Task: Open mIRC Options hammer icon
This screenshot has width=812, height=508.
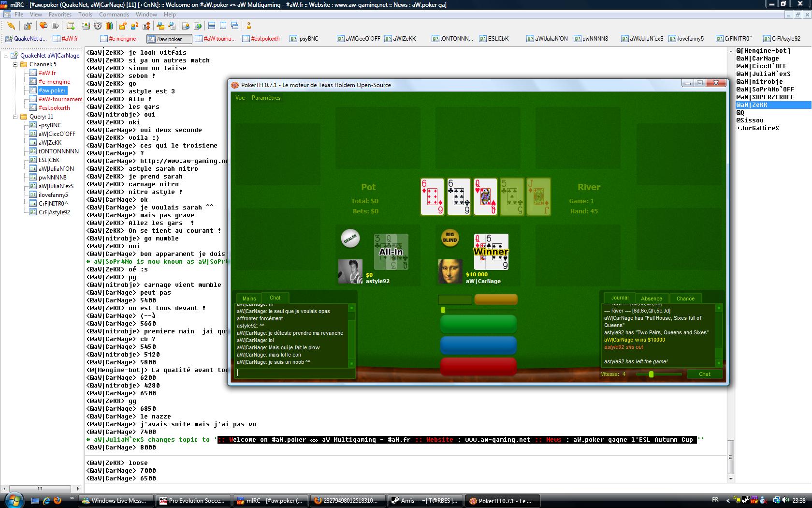Action: click(x=28, y=26)
